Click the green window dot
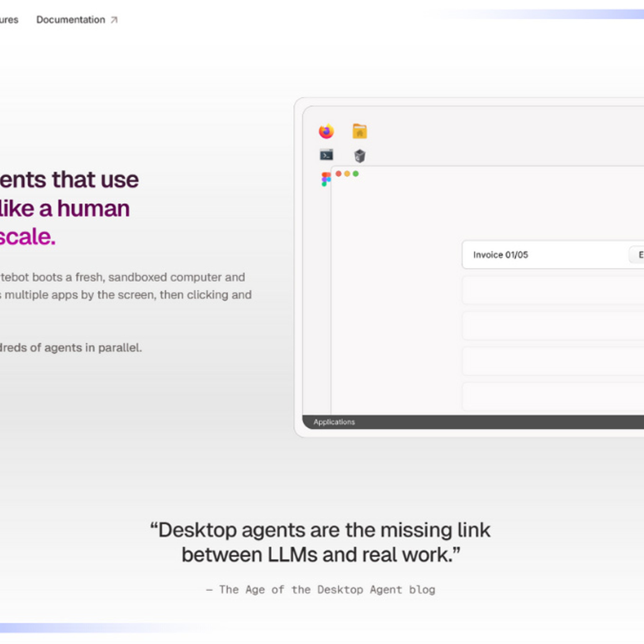The height and width of the screenshot is (644, 644). click(x=356, y=174)
